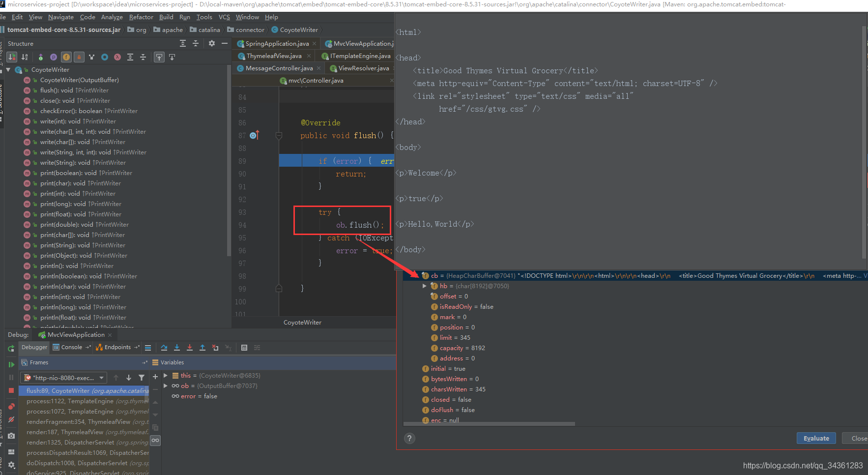The image size is (868, 475).
Task: Open Evaluate Expression calculator icon
Action: 244,348
